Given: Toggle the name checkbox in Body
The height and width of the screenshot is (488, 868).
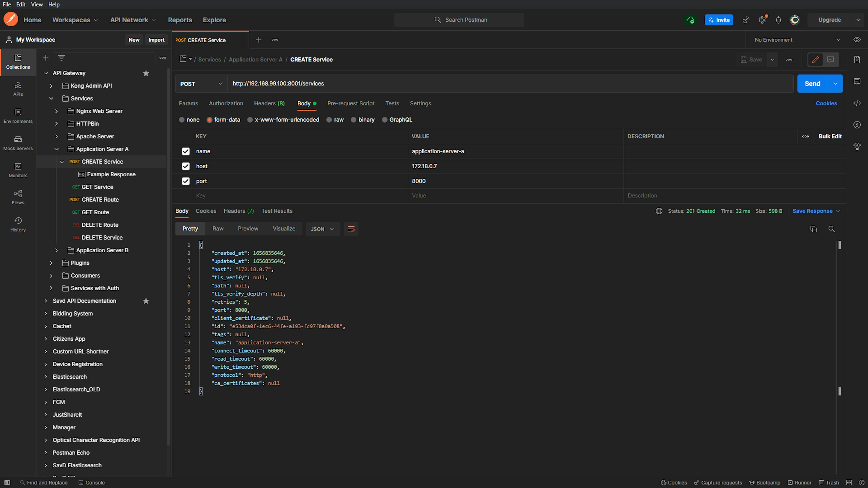Looking at the screenshot, I should 185,151.
